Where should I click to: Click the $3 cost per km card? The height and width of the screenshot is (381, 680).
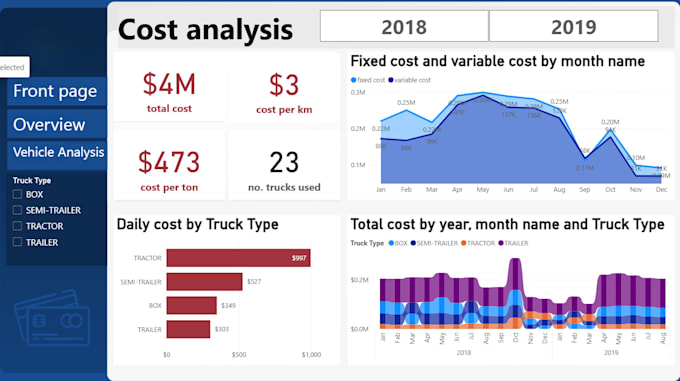pos(284,87)
